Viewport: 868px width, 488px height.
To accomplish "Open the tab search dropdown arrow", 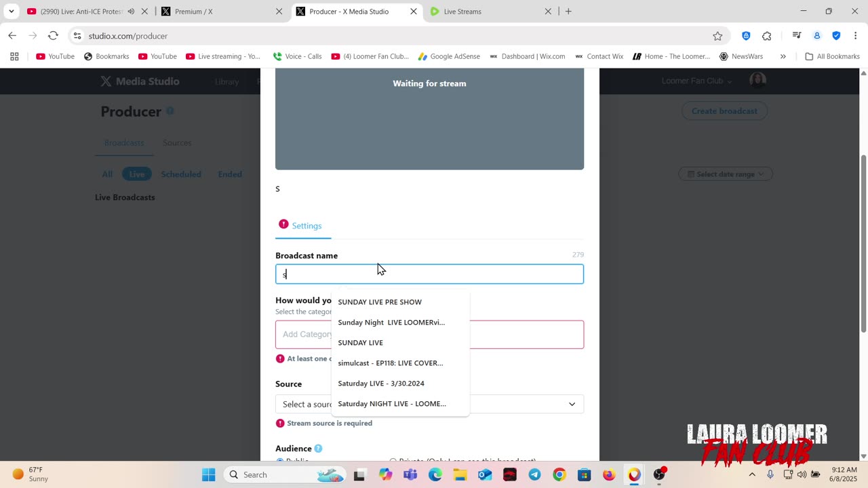I will 11,12.
